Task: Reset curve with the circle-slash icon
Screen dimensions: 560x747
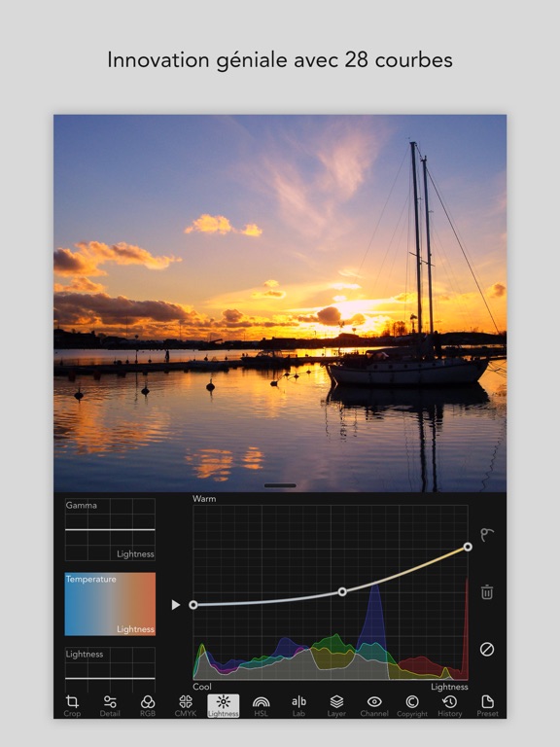Action: click(x=487, y=650)
